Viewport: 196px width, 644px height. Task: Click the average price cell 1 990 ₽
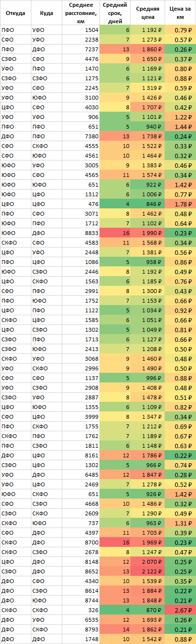click(x=148, y=233)
